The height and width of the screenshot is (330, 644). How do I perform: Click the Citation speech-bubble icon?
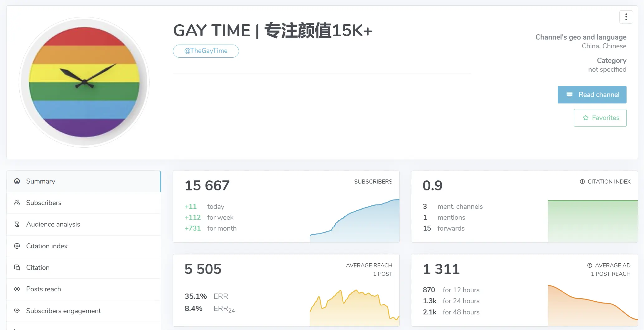(17, 267)
